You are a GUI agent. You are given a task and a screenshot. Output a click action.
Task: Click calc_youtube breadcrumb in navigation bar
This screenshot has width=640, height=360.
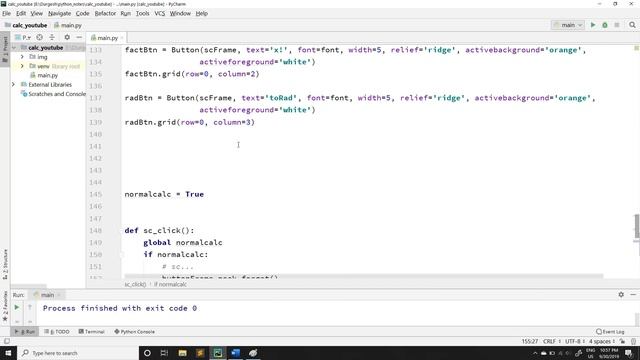(x=27, y=25)
